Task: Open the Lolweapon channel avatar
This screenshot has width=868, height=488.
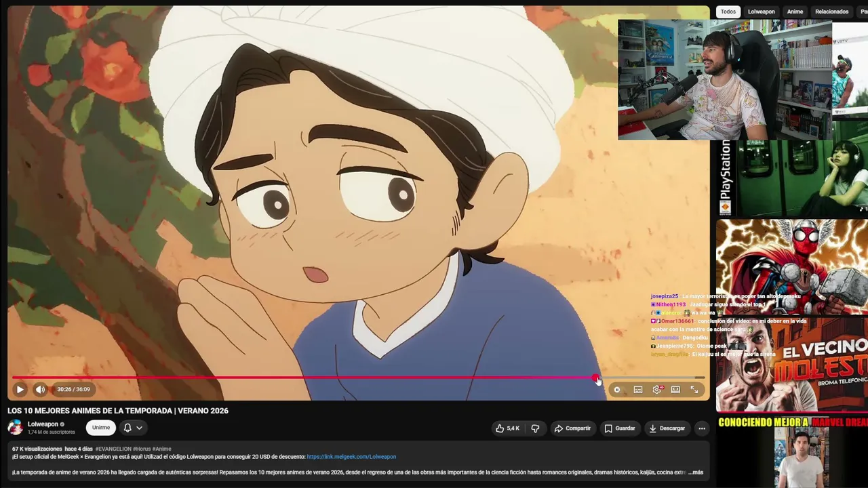Action: (15, 428)
